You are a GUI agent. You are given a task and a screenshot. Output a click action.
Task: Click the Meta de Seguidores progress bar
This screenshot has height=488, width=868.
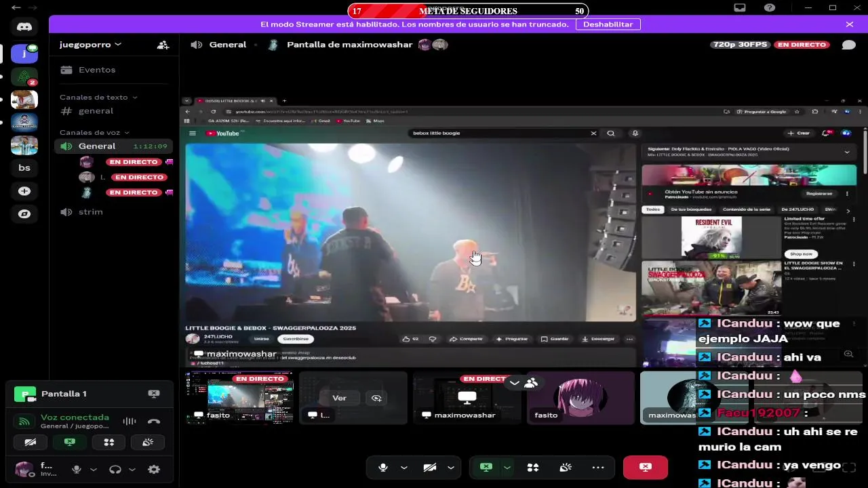[x=468, y=11]
